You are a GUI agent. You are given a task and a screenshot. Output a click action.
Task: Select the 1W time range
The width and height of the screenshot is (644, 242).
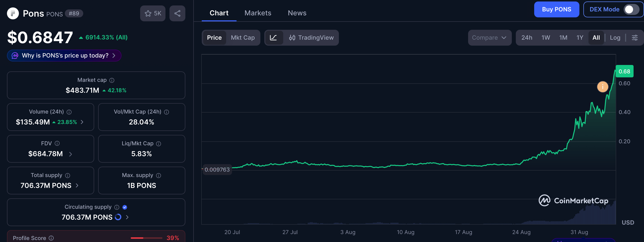click(x=546, y=38)
